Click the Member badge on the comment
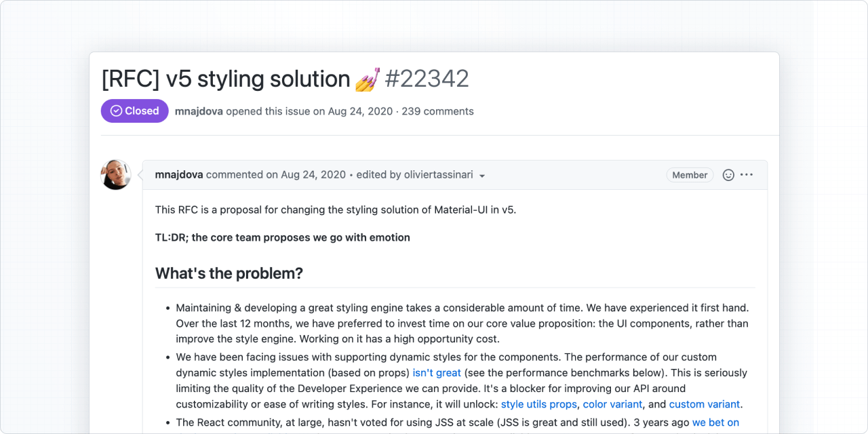The width and height of the screenshot is (868, 434). pos(690,175)
